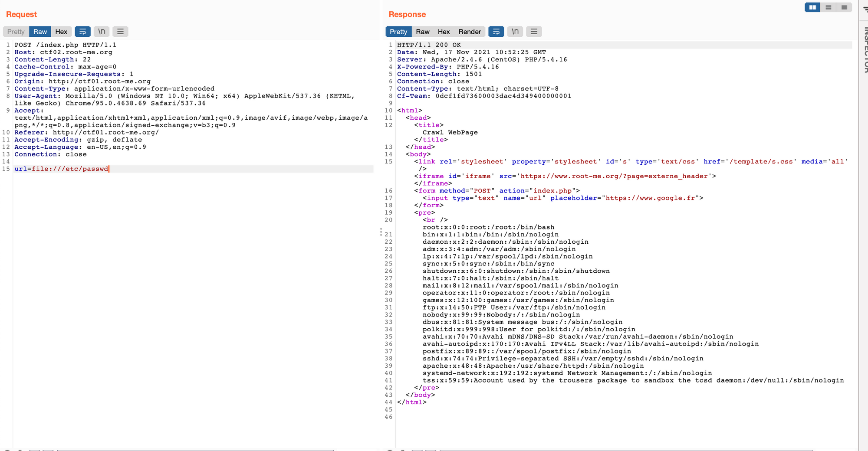The image size is (868, 451).
Task: Click the Server: Apache/2.4.6 header
Action: point(482,59)
